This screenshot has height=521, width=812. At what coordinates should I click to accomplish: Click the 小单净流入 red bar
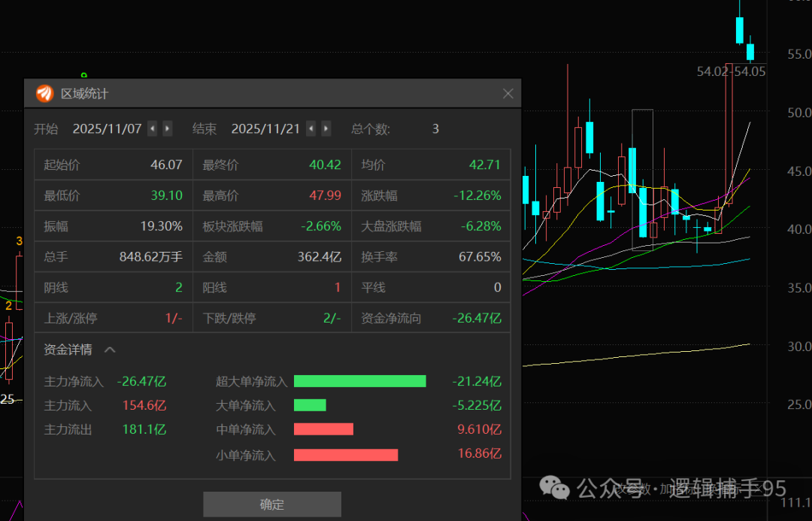coord(346,456)
